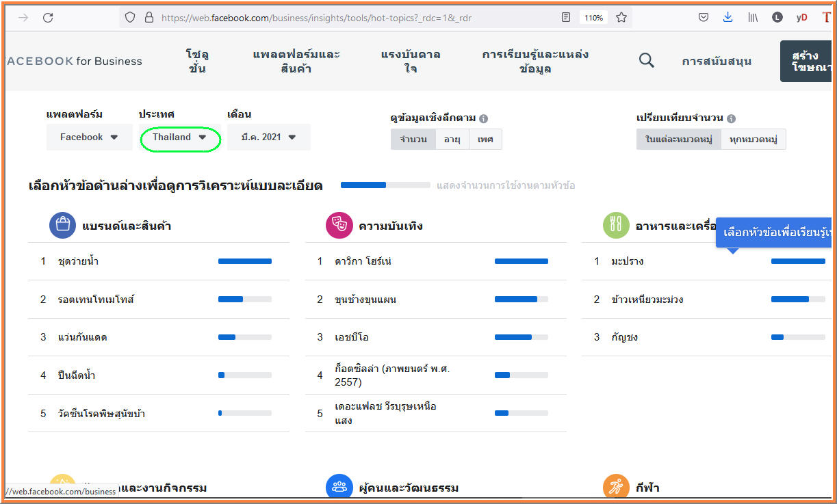Open topic ข้าวเหนียวมะม่วง
The image size is (837, 504).
[x=647, y=300]
